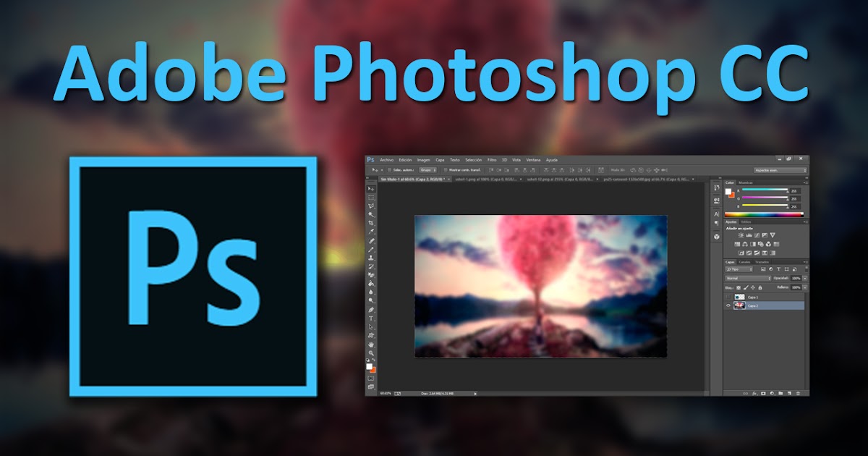Screen dimensions: 868x456
Task: Open the Opacidad slider arrow
Action: coord(805,278)
